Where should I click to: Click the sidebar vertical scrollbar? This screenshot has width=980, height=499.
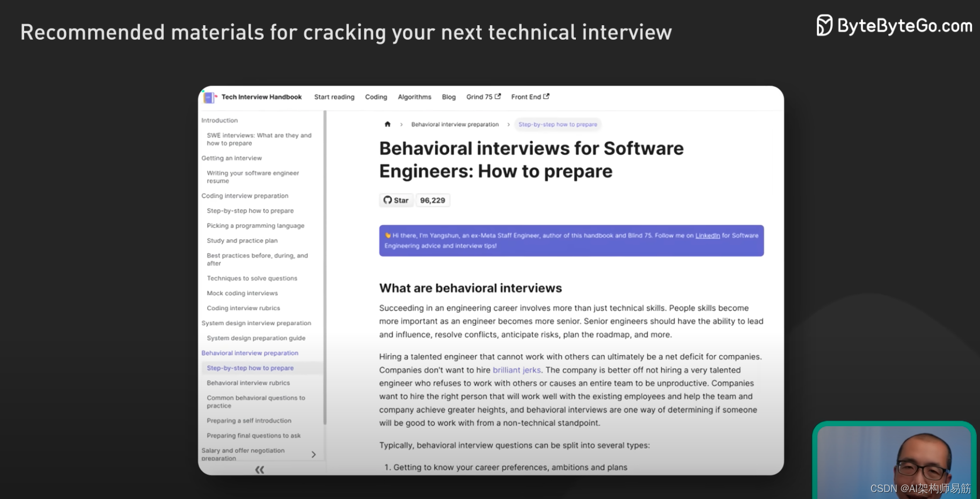[325, 268]
